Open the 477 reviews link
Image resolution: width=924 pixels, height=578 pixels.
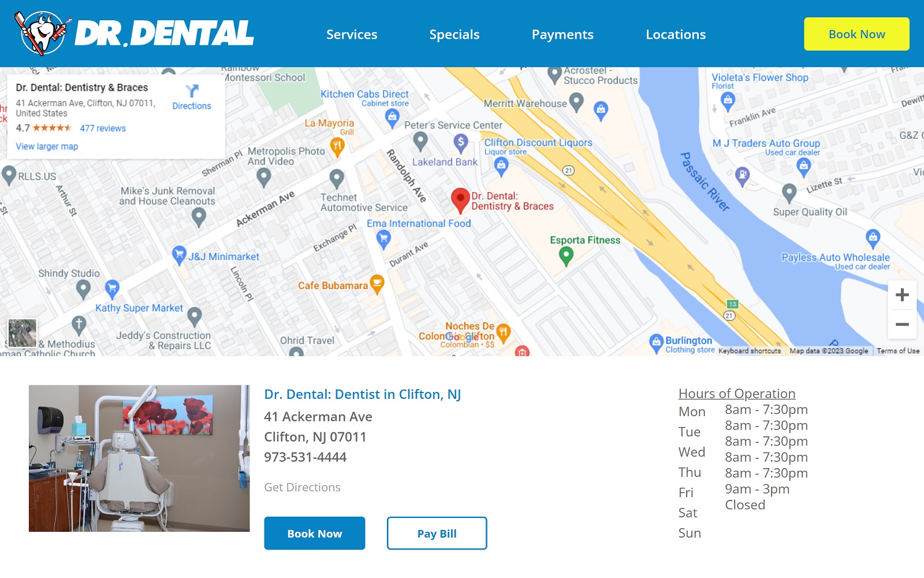pos(103,128)
